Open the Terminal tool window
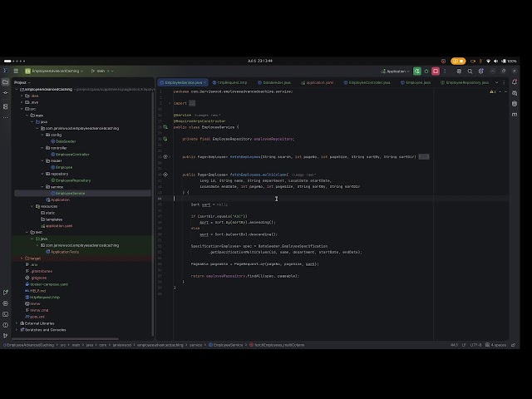Viewport: 532px width, 399px height. click(6, 314)
